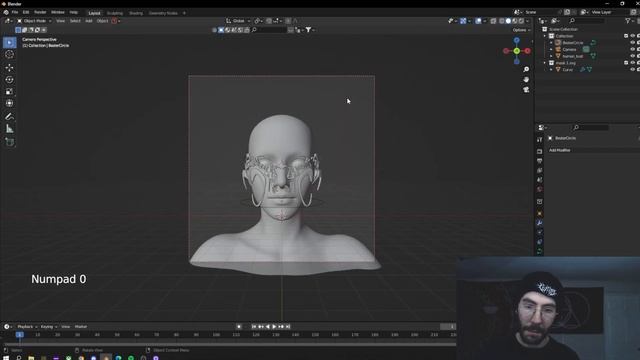Open the Edit menu
This screenshot has height=360, width=640.
26,13
